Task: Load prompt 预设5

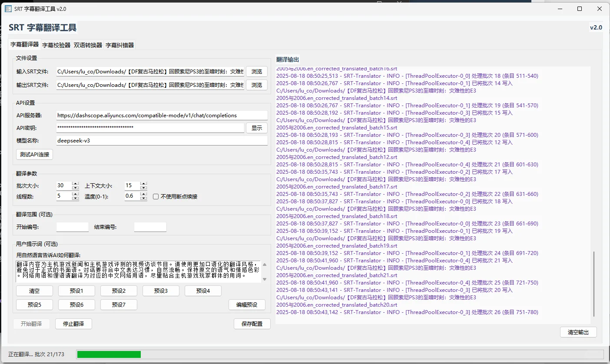Action: tap(34, 304)
